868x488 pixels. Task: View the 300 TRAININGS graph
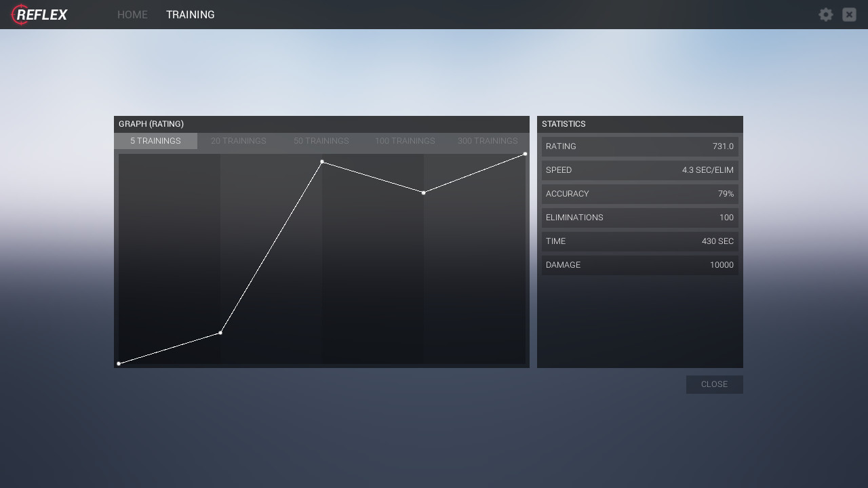point(488,141)
